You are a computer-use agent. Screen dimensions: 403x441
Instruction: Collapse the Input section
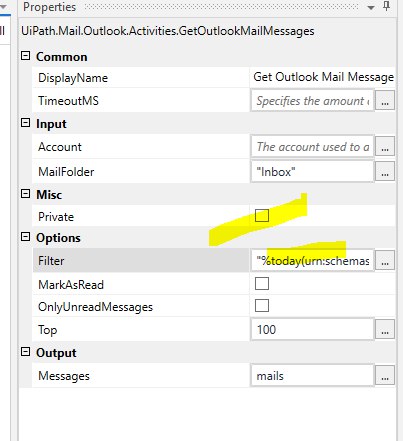[25, 123]
